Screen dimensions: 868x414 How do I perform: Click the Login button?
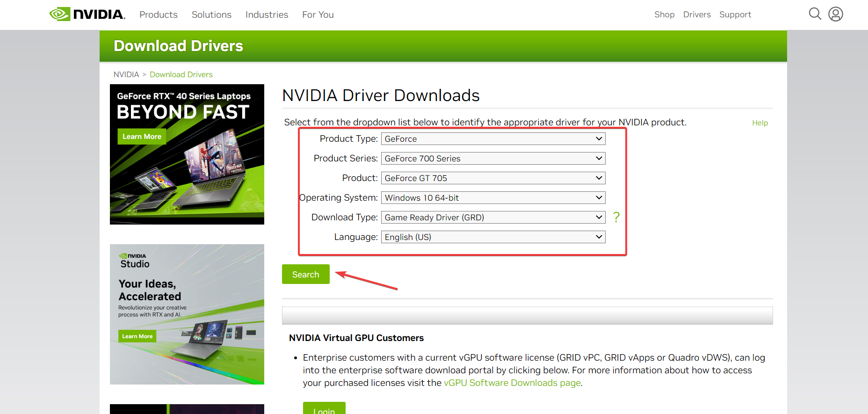324,408
